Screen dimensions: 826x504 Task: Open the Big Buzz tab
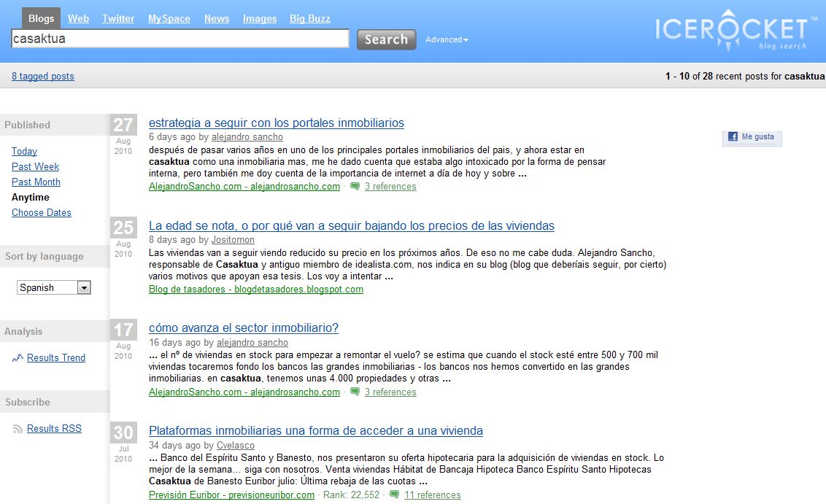point(310,18)
